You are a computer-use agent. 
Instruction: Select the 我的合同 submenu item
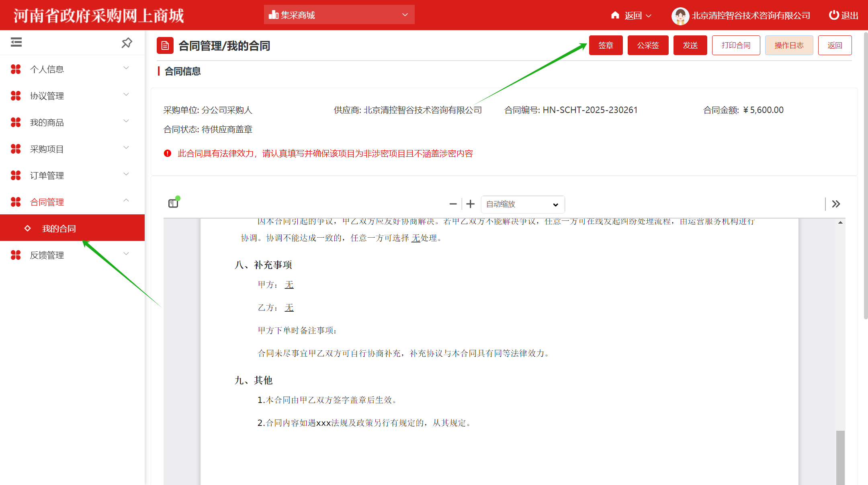point(72,228)
